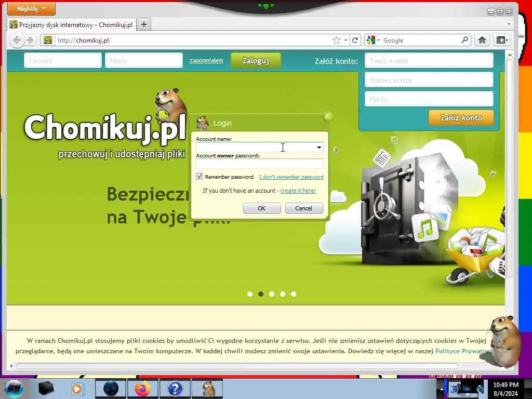The image size is (532, 399).
Task: Open the black box taskbar icon
Action: pos(46,389)
